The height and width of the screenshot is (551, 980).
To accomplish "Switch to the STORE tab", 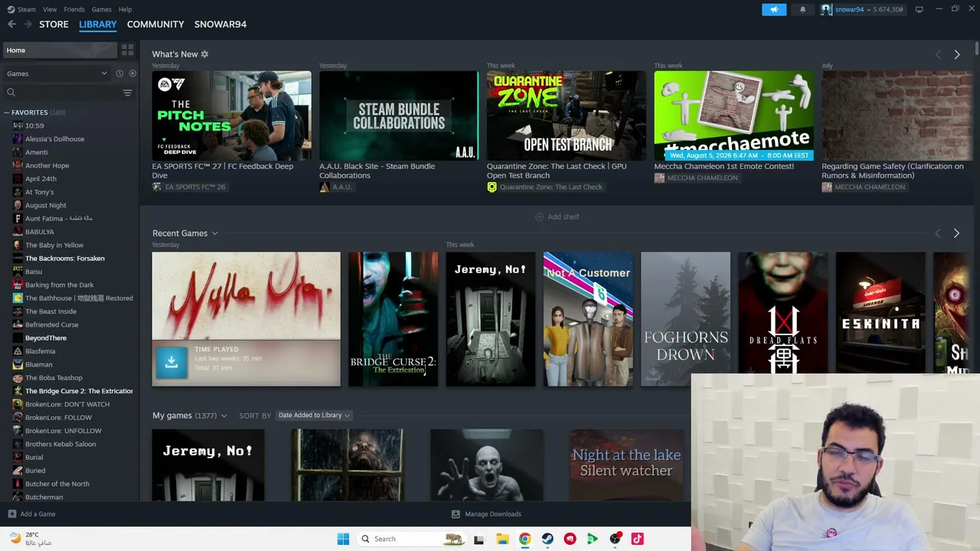I will pos(54,24).
